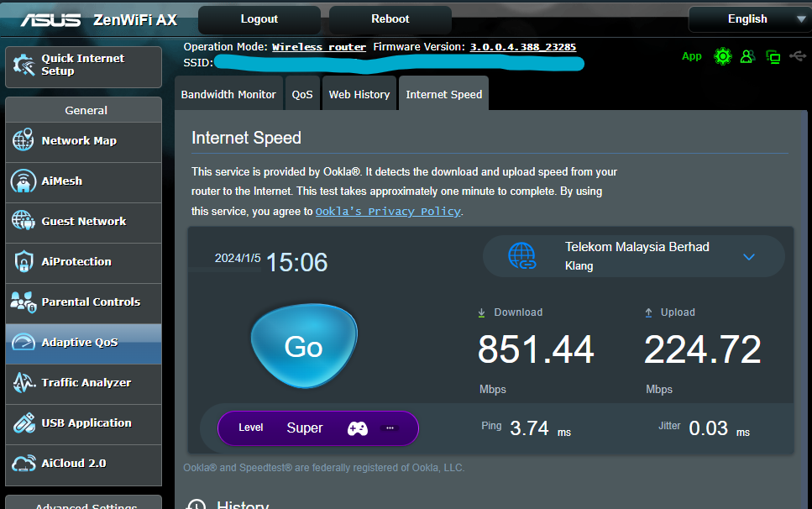Viewport: 812px width, 509px height.
Task: Switch to the QoS tab
Action: tap(302, 94)
